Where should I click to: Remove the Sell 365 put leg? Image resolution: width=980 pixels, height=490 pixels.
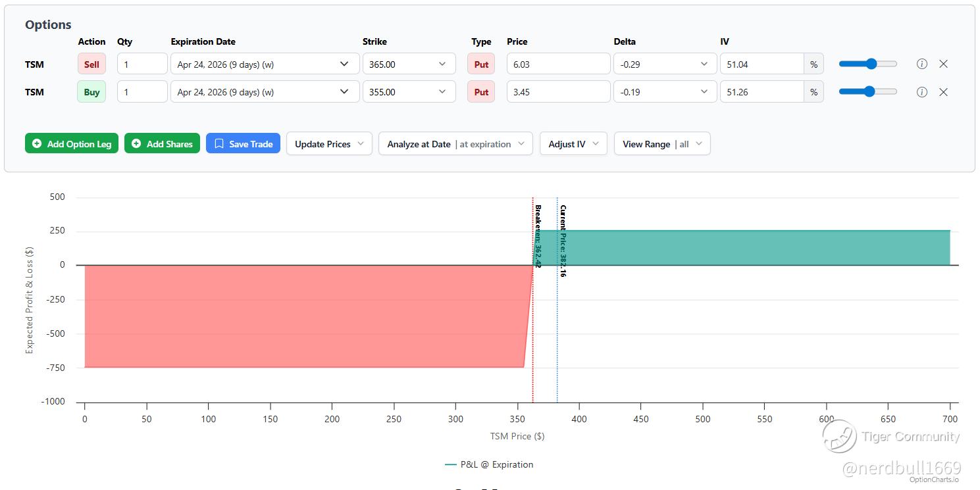[x=943, y=64]
